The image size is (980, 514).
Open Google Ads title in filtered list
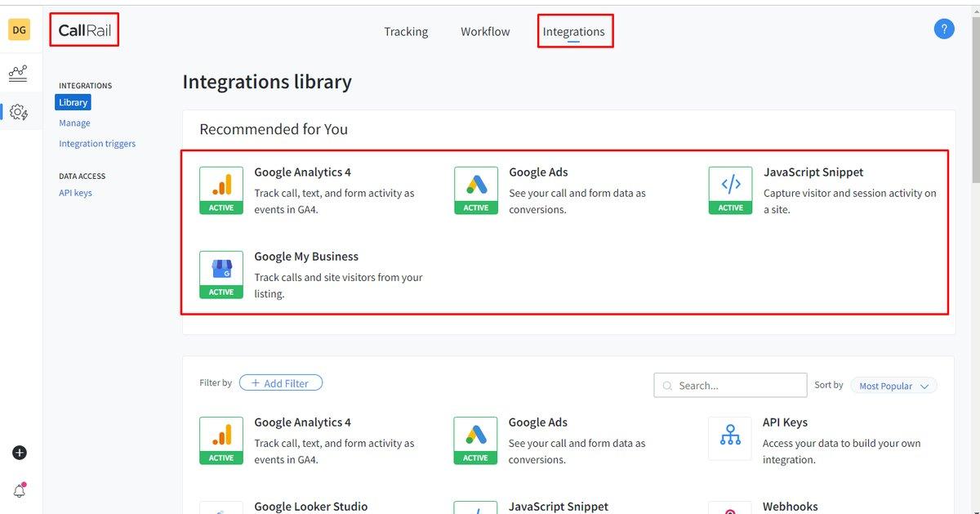538,422
